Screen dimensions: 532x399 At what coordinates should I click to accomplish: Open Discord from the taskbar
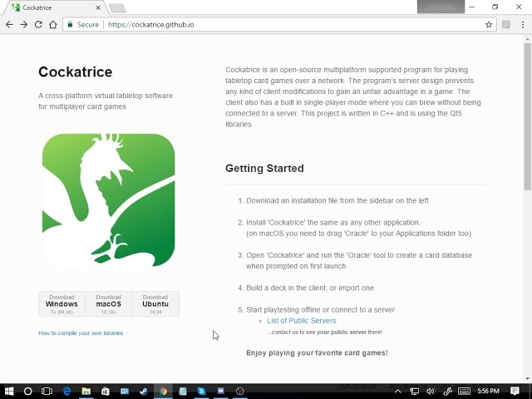(221, 392)
